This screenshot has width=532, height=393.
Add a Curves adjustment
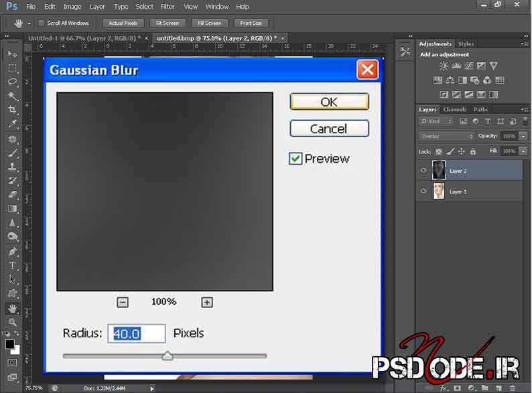tap(469, 66)
